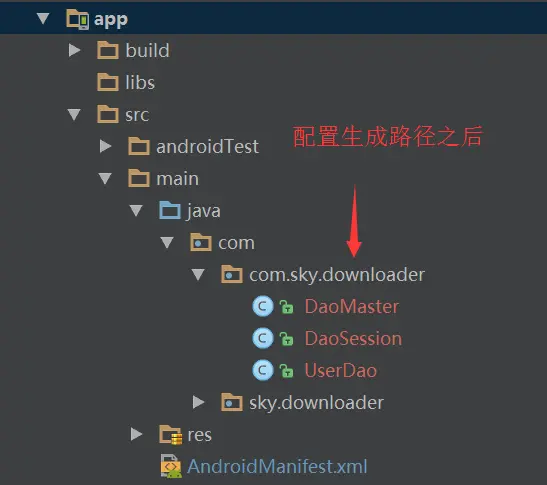Screen dimensions: 547x485
Task: Expand the build folder
Action: tap(74, 50)
